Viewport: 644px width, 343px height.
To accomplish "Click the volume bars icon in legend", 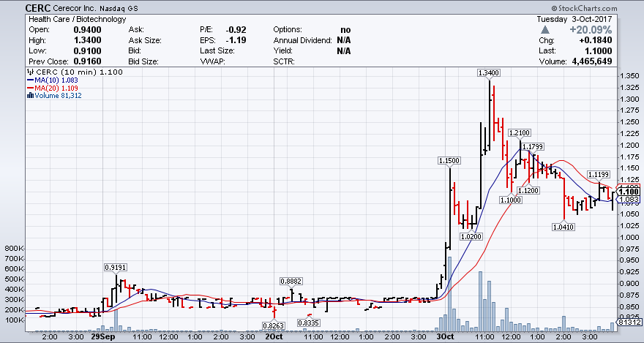I will pyautogui.click(x=29, y=95).
